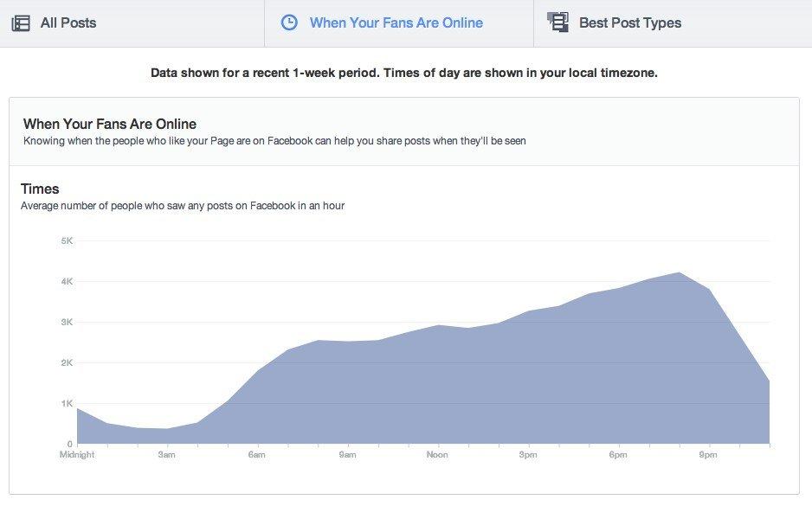
Task: Click the 1K gridline label
Action: click(67, 404)
